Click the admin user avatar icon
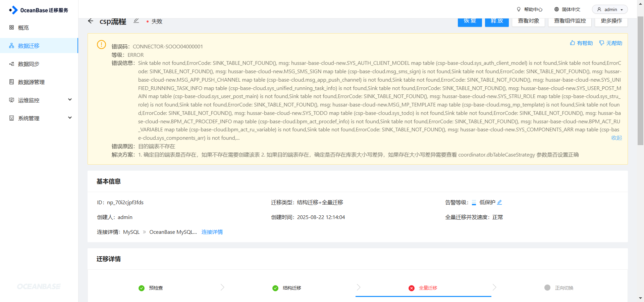 coord(599,9)
